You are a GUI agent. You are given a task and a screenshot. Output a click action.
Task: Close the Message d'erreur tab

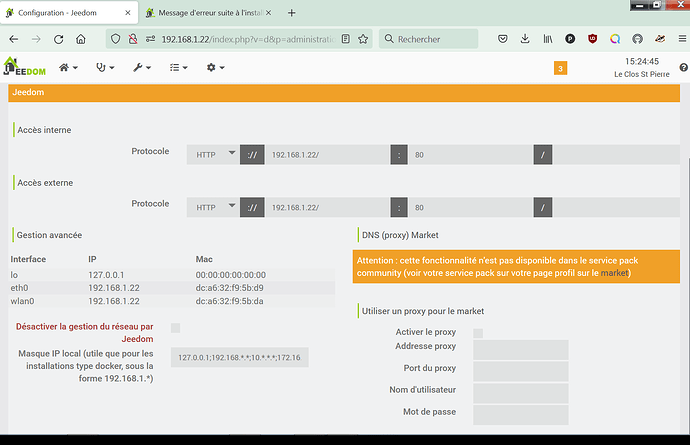coord(268,13)
